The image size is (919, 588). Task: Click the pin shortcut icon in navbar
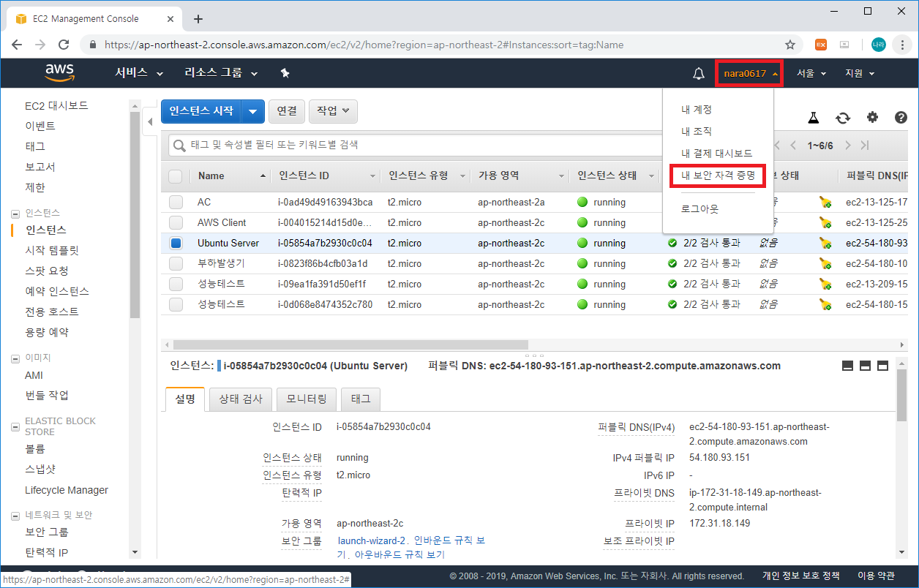tap(285, 73)
